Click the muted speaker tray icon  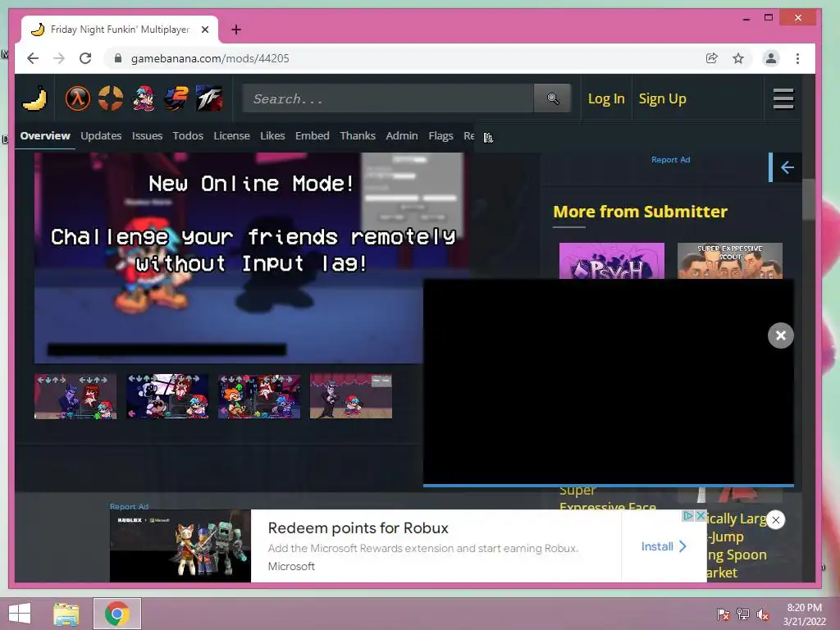763,614
